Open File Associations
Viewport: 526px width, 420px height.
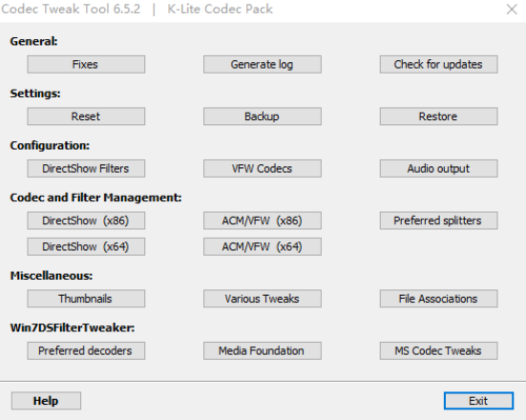pos(439,299)
